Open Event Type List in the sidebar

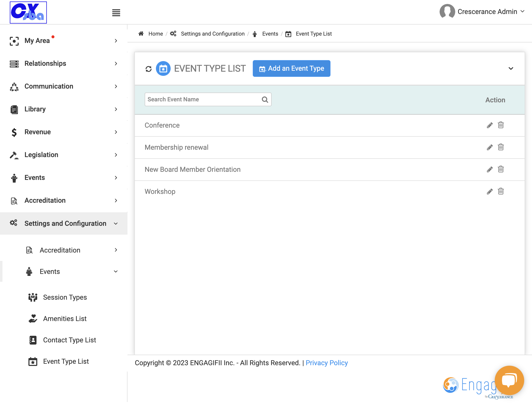click(66, 361)
